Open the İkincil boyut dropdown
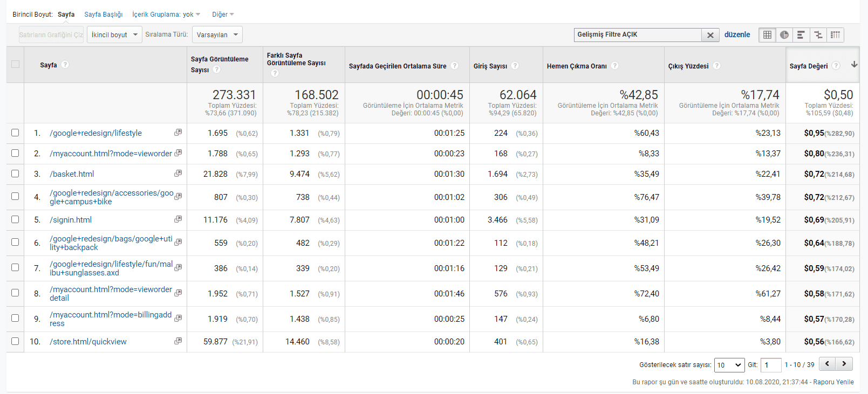The image size is (868, 394). coord(114,35)
